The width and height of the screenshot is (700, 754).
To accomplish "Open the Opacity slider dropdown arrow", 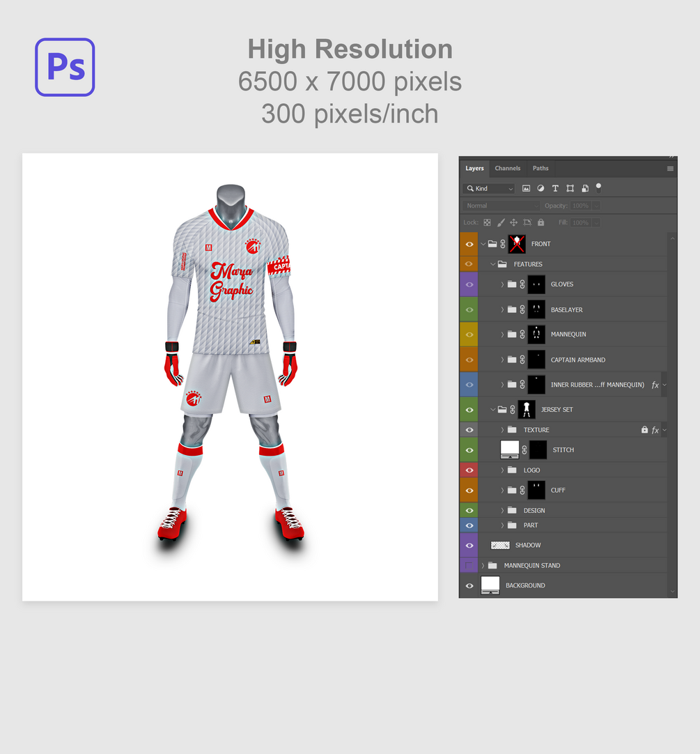I will tap(596, 206).
